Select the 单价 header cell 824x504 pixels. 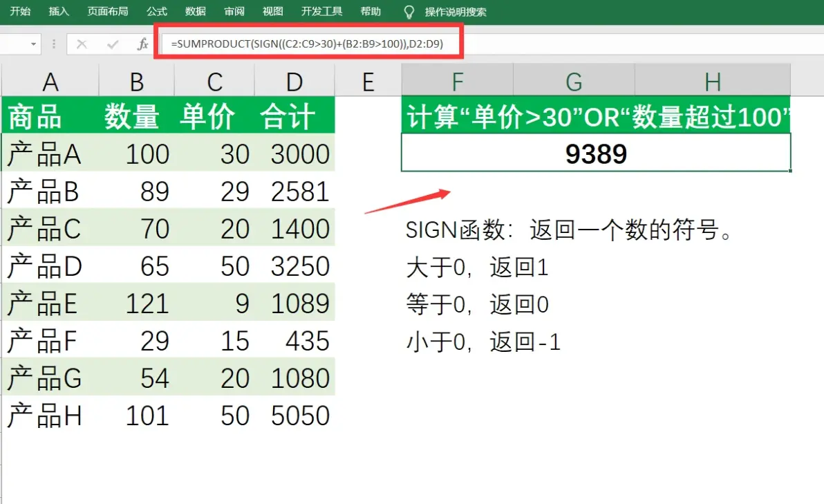pyautogui.click(x=214, y=115)
